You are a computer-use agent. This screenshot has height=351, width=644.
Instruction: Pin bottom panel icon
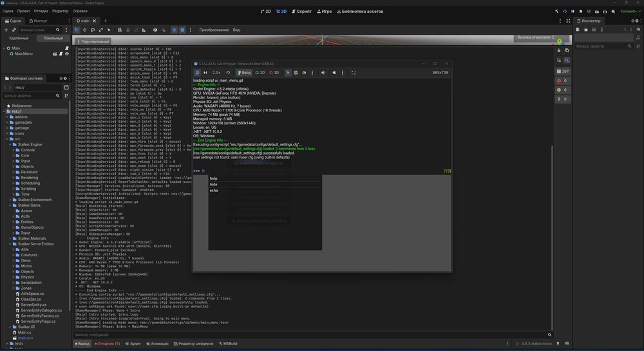(x=558, y=344)
